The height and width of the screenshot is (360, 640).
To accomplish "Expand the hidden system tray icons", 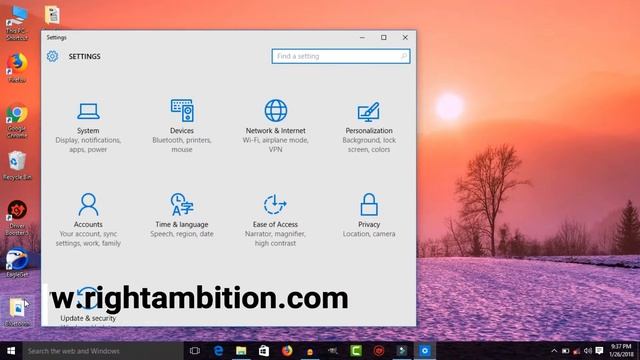I will pyautogui.click(x=554, y=351).
